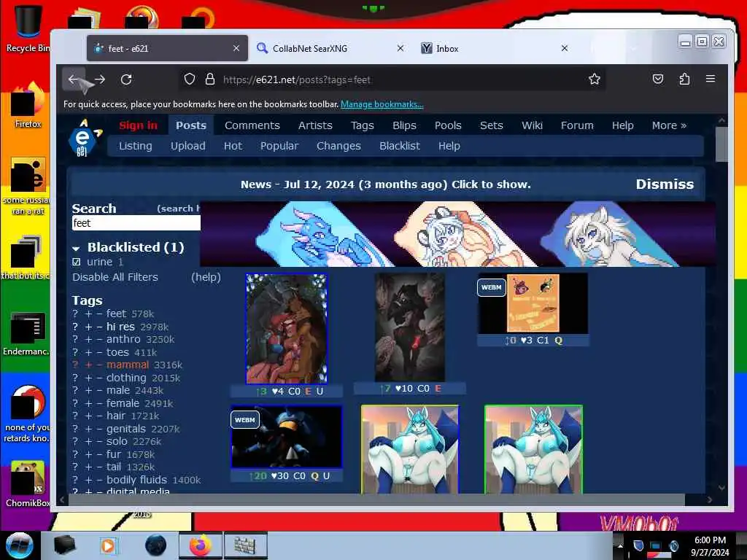Click the browser forward arrow

tap(99, 79)
